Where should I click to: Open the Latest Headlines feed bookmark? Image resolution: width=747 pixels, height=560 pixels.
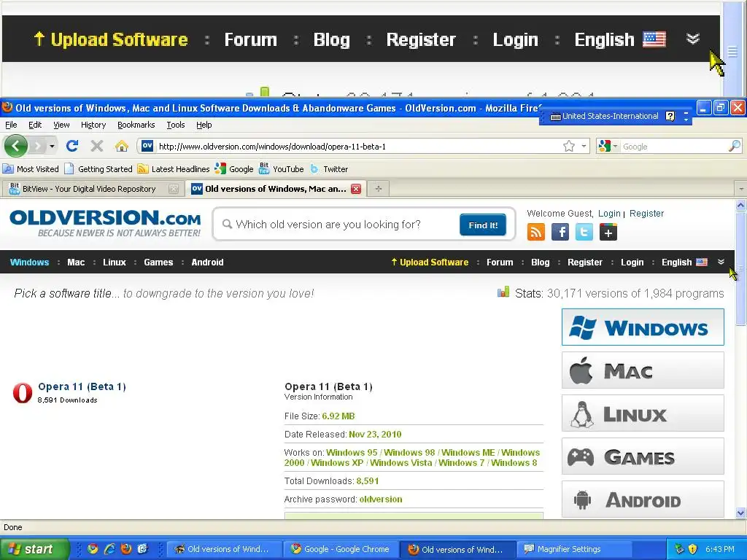tap(174, 169)
